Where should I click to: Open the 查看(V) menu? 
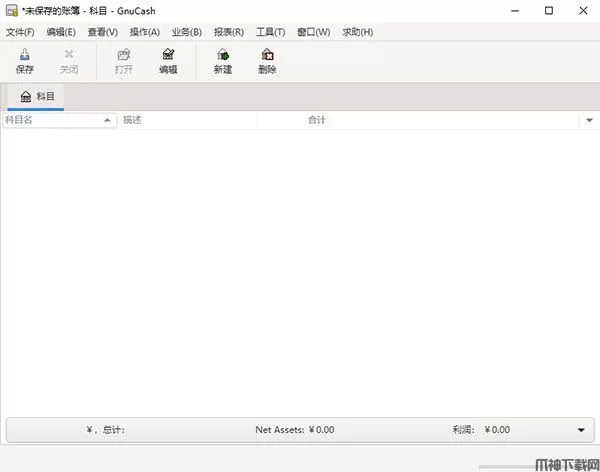103,32
